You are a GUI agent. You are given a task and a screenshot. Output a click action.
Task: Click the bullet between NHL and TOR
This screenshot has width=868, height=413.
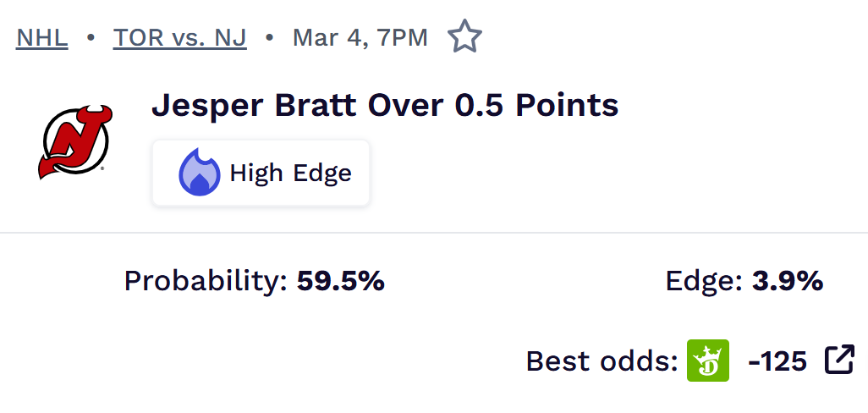[91, 38]
